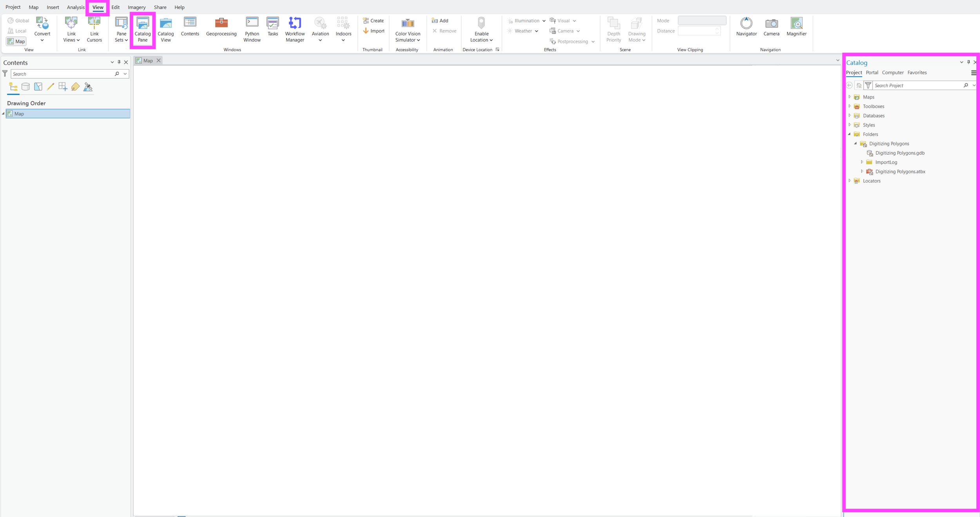
Task: Click the Catalog View button
Action: [165, 29]
